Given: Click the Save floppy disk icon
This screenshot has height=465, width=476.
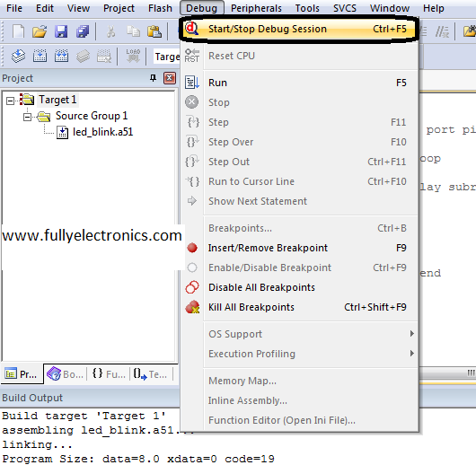Looking at the screenshot, I should pyautogui.click(x=61, y=31).
